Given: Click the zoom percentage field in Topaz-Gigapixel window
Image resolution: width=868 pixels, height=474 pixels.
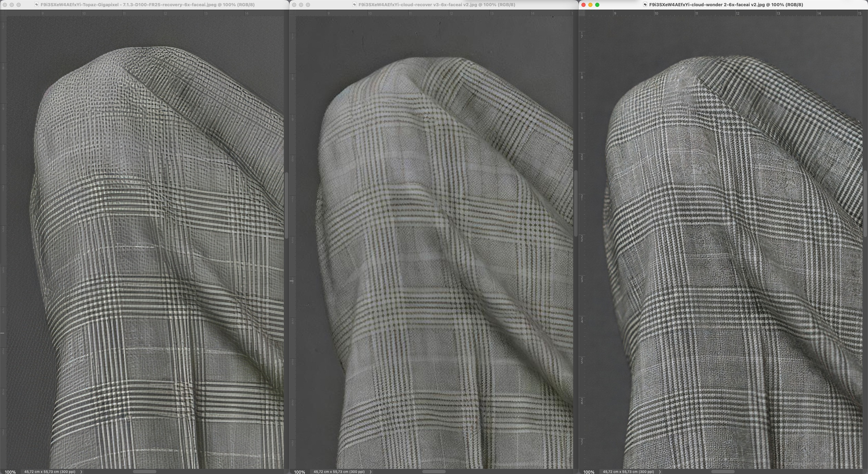Looking at the screenshot, I should click(x=10, y=471).
